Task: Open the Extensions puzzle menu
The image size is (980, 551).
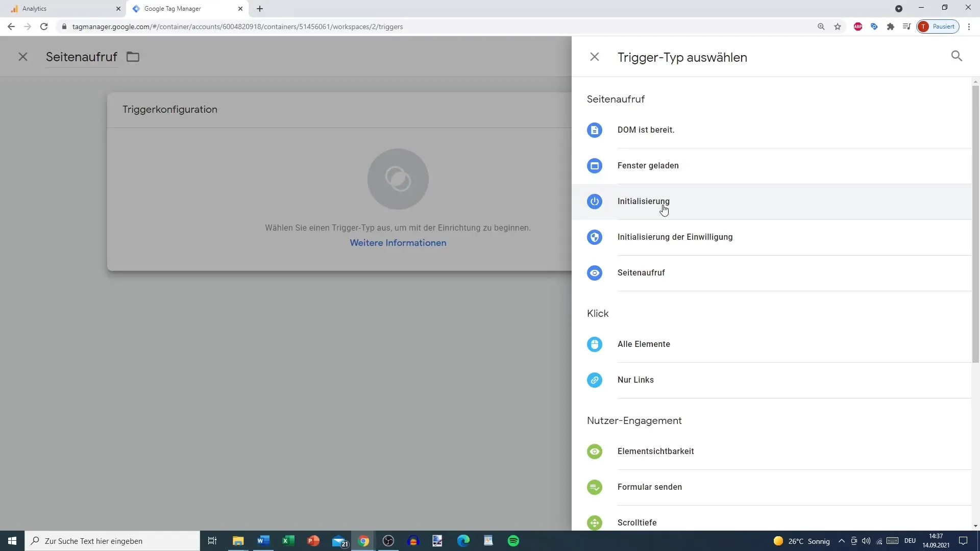Action: pos(891,27)
